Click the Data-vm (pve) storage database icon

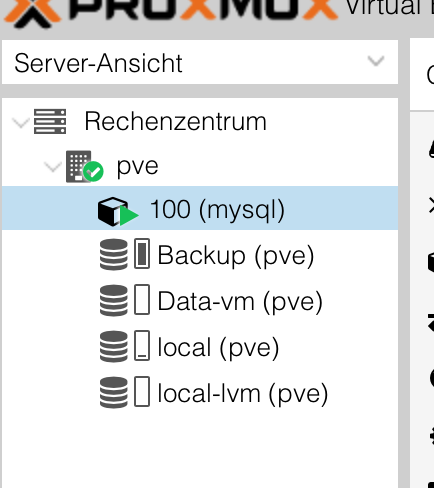pos(114,300)
